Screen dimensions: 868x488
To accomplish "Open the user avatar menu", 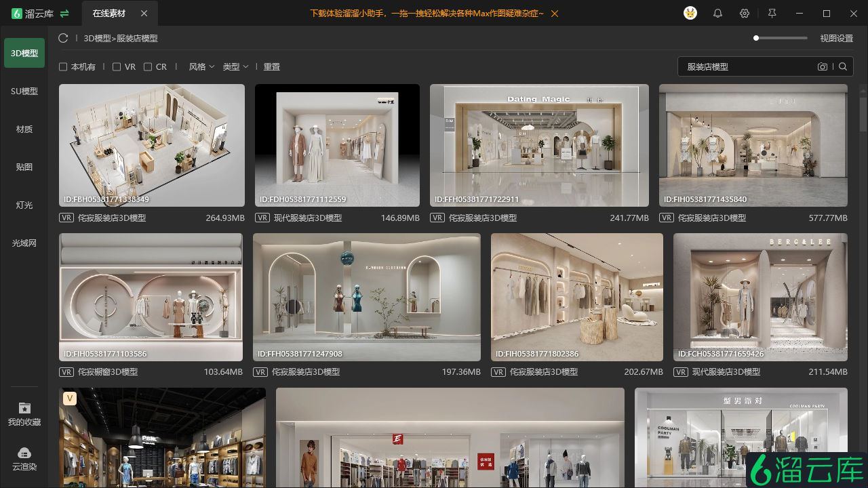I will point(690,13).
